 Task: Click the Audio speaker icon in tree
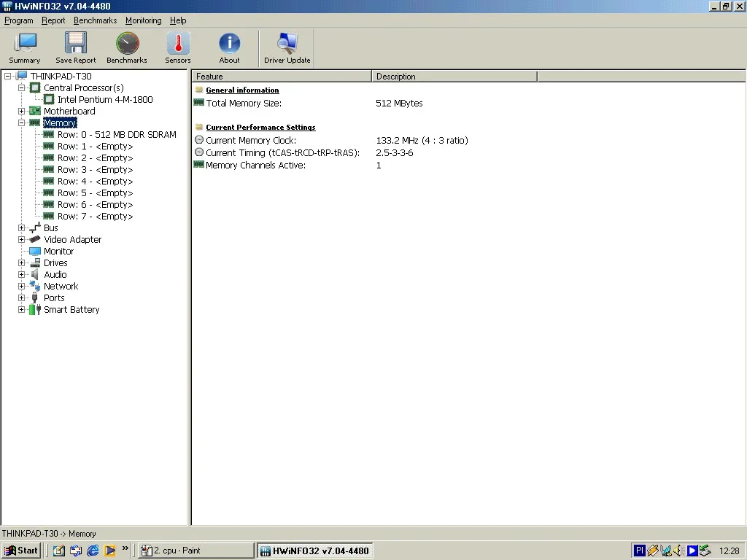click(x=35, y=274)
